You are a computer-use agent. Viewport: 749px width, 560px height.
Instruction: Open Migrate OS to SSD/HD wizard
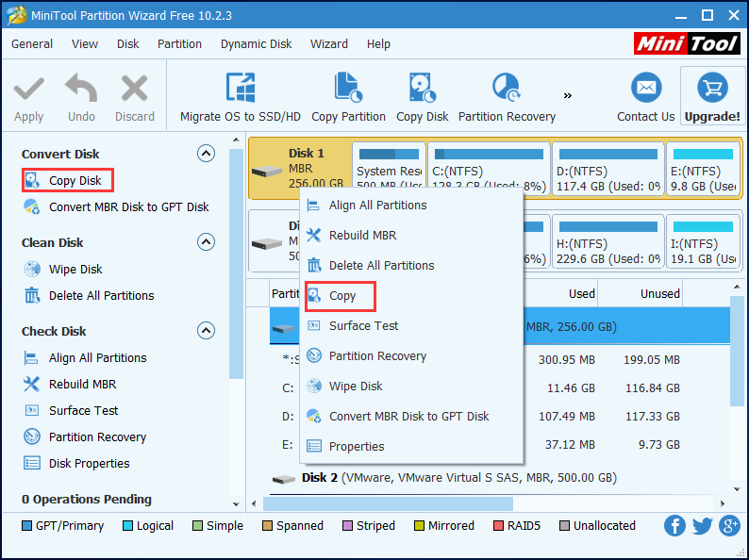click(x=241, y=98)
